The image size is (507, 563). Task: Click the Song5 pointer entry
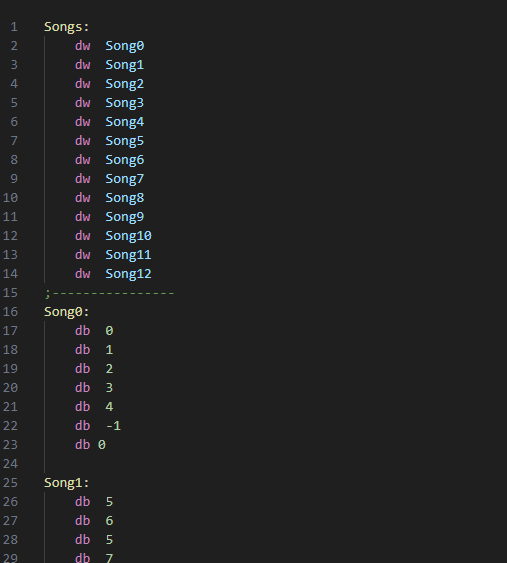125,141
